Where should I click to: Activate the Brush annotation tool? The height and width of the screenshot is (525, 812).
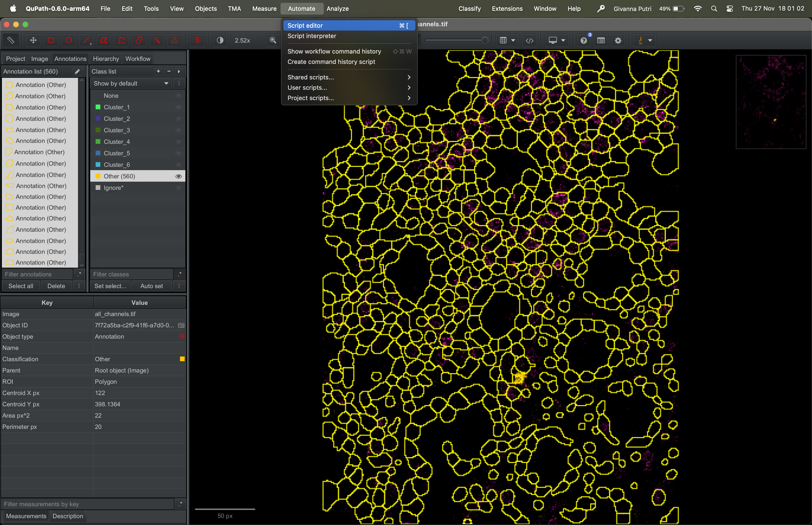[x=139, y=40]
